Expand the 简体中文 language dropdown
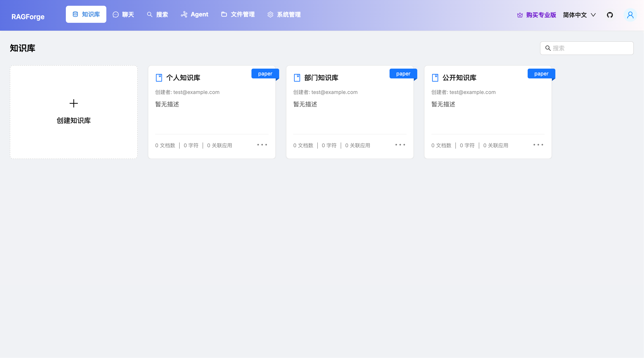 (579, 15)
